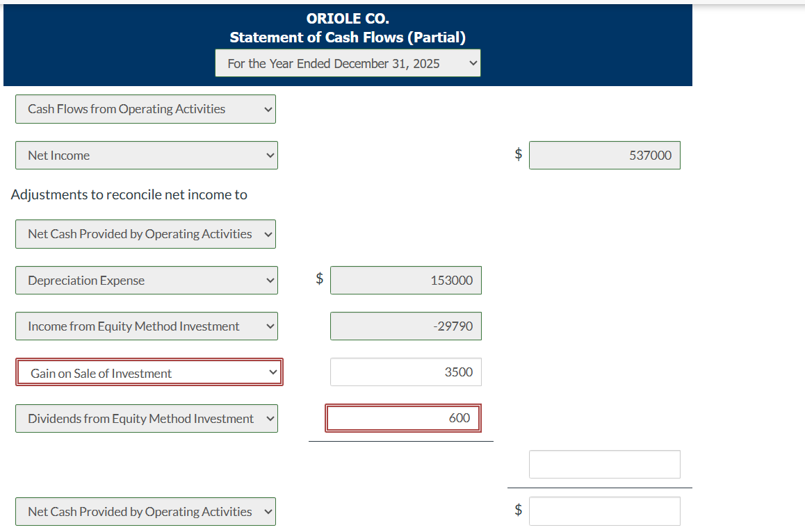805x532 pixels.
Task: Click the Statement of Cash Flows (Partial) subtitle
Action: point(347,38)
